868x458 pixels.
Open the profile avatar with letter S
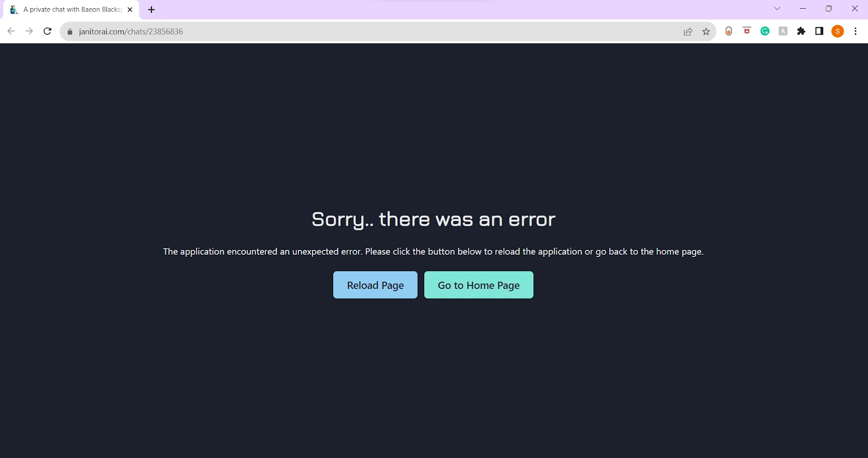coord(838,31)
